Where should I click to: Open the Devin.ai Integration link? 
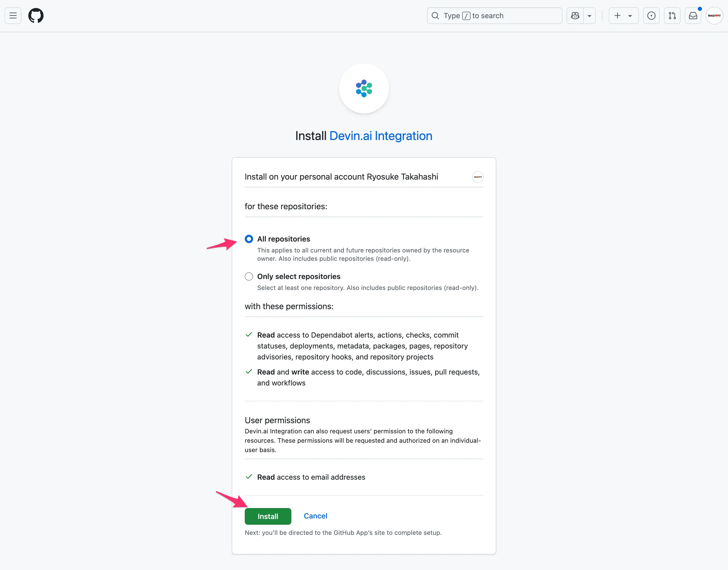380,136
